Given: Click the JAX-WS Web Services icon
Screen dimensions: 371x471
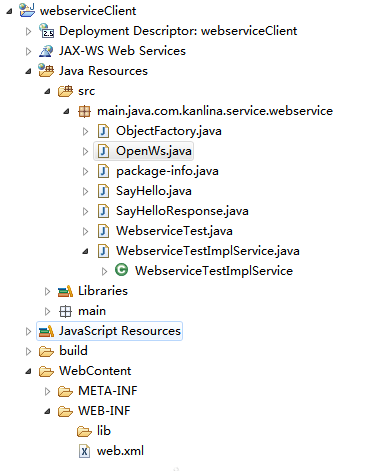Looking at the screenshot, I should click(46, 51).
